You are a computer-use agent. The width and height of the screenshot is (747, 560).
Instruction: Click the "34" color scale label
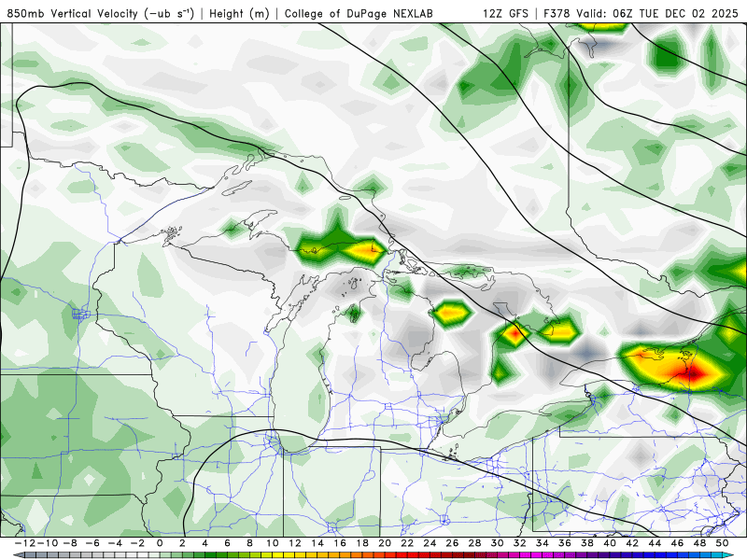coord(543,543)
